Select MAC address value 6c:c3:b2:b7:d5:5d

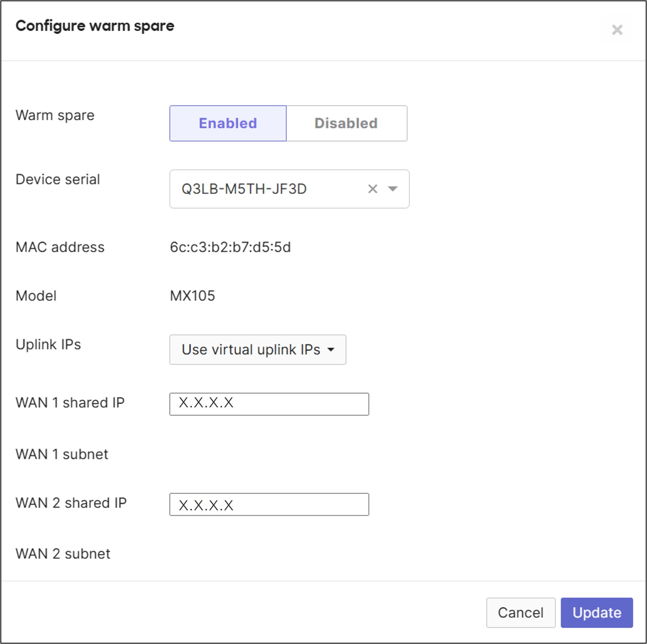[x=230, y=247]
